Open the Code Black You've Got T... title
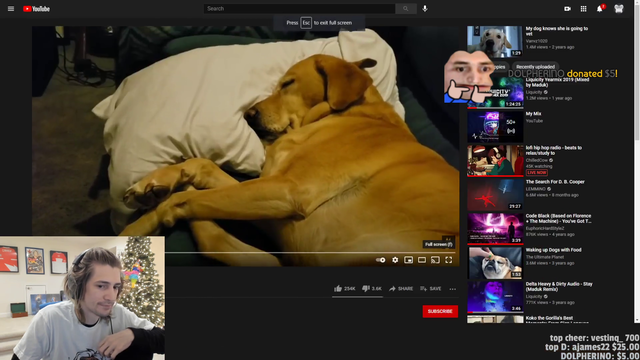This screenshot has width=640, height=360. tap(558, 218)
